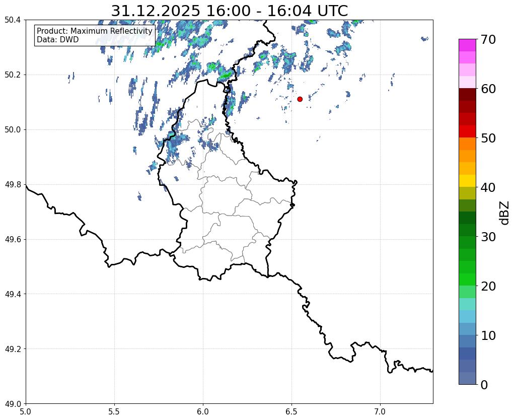This screenshot has height=420, width=515.
Task: Pick the cyan swatch near 15 dBZ
Action: click(x=467, y=304)
